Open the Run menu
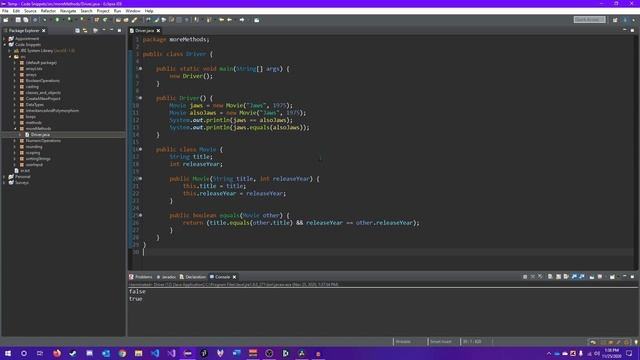The image size is (640, 360). (x=118, y=11)
